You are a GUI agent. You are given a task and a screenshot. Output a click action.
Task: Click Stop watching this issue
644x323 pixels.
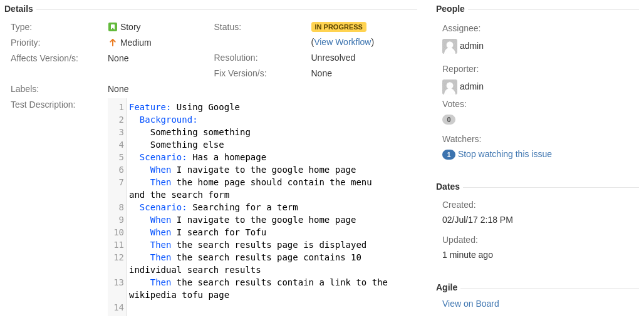click(505, 154)
